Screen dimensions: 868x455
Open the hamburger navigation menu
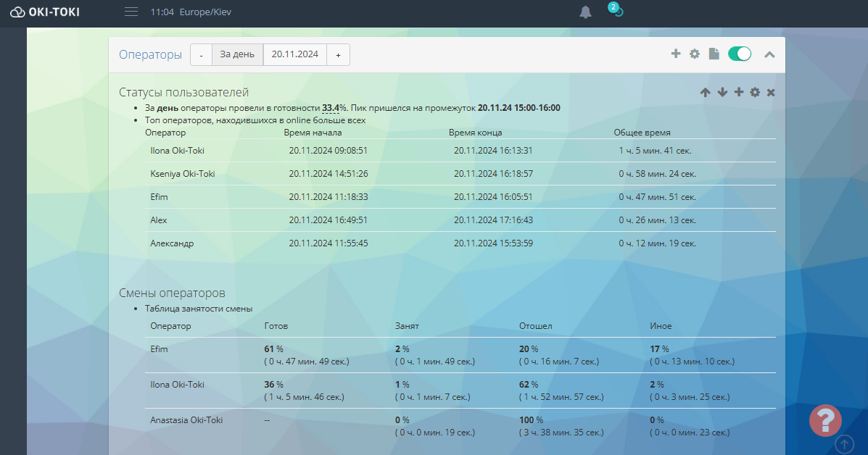tap(131, 12)
